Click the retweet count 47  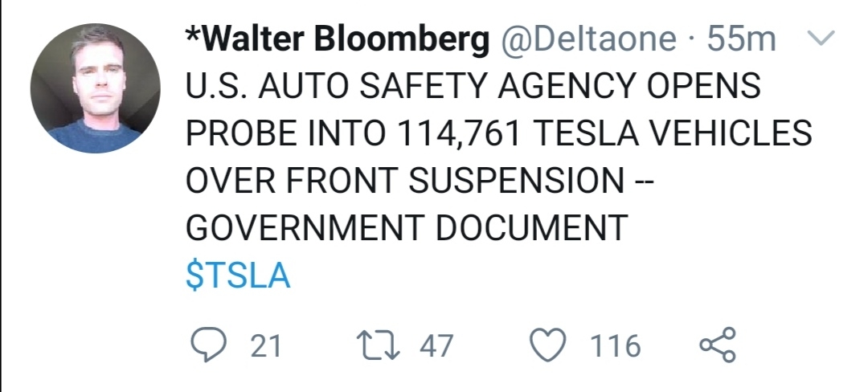click(x=436, y=346)
